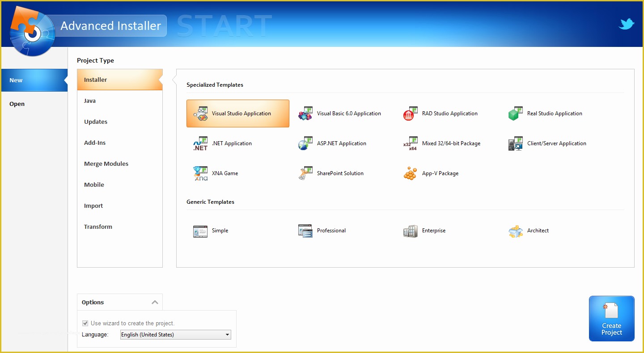Select the Java project type
This screenshot has width=644, height=353.
point(120,101)
